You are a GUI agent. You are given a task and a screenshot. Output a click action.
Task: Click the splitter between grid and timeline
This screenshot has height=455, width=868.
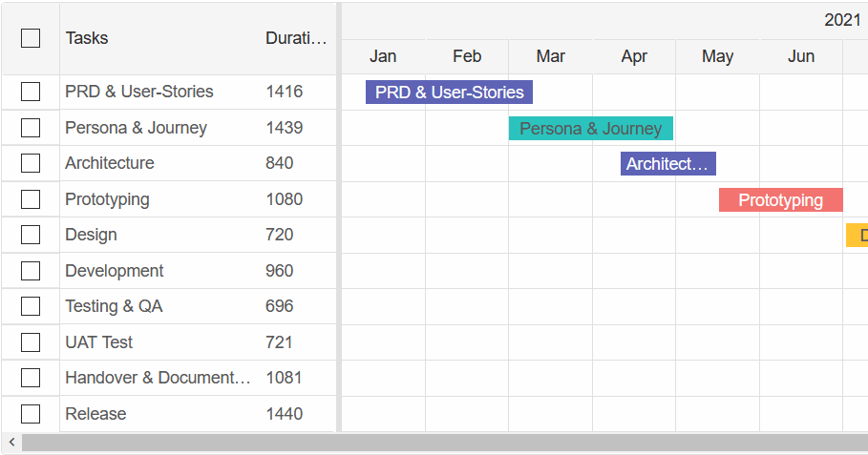tap(339, 217)
